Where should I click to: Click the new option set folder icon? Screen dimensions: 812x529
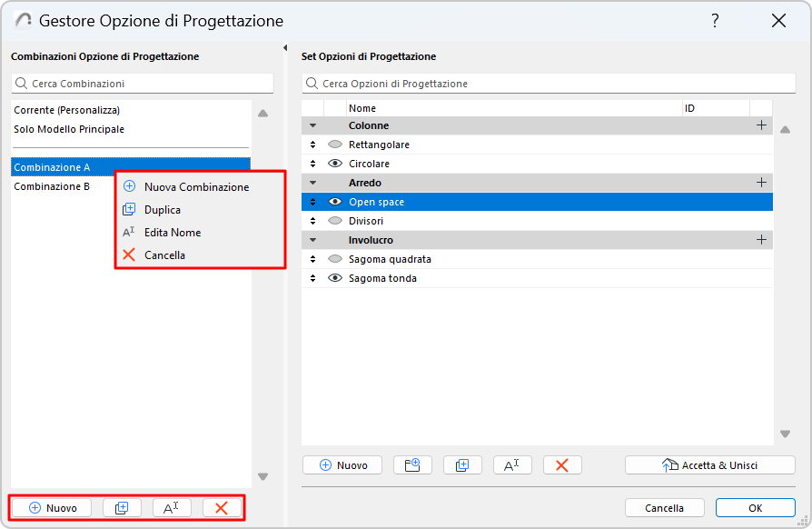412,465
